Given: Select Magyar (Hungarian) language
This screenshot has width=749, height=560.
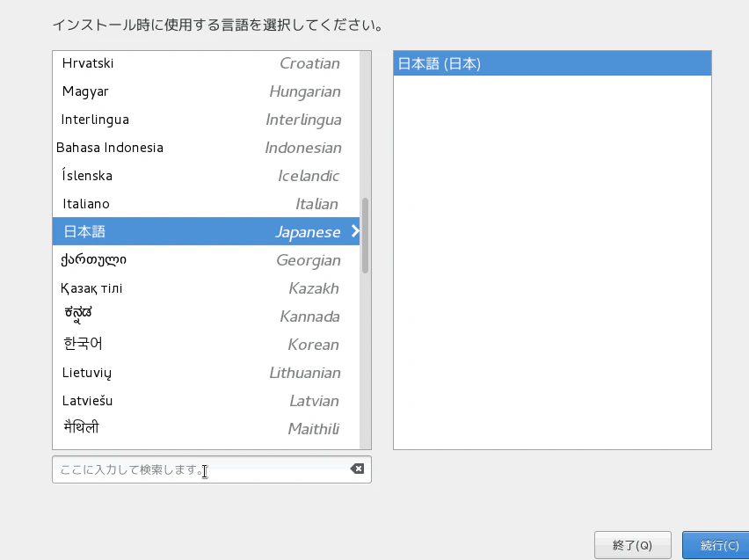Looking at the screenshot, I should click(x=206, y=91).
